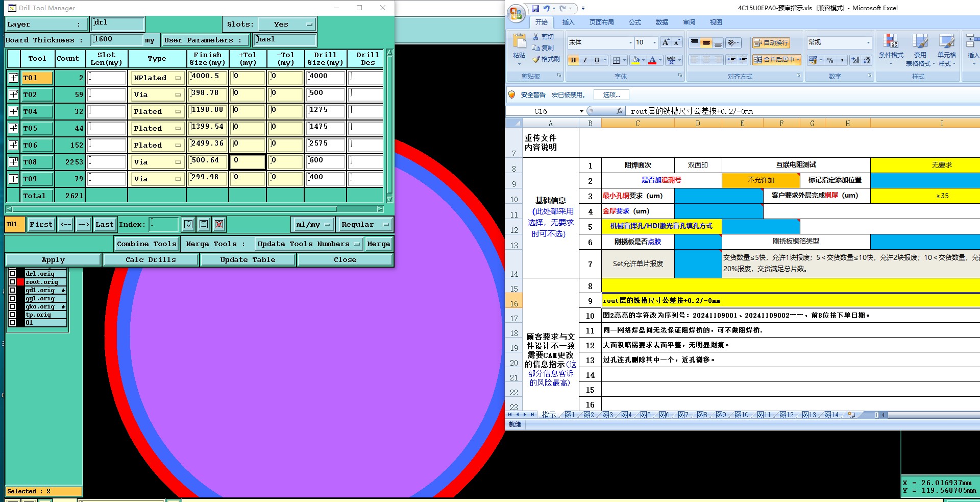Toggle Merge and Center (合并后居中) button
Image resolution: width=980 pixels, height=502 pixels.
(x=776, y=60)
